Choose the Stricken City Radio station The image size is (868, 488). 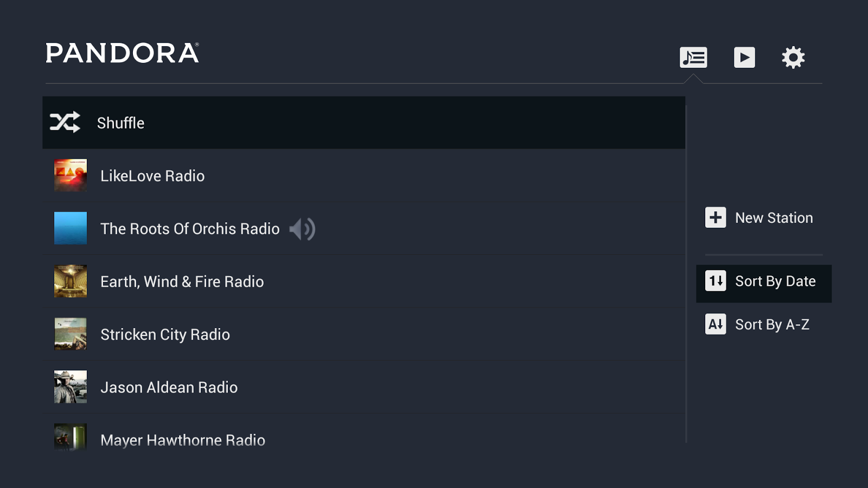(x=165, y=335)
